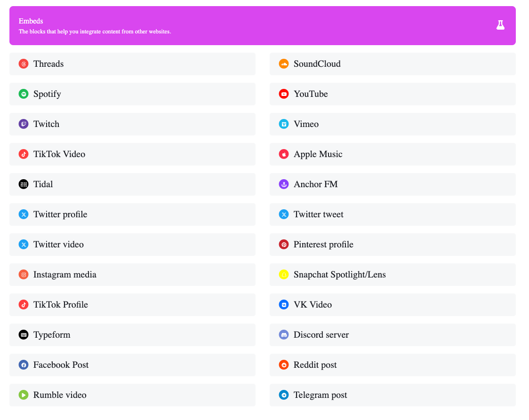Add a Discord server block
The width and height of the screenshot is (529, 420).
[393, 335]
